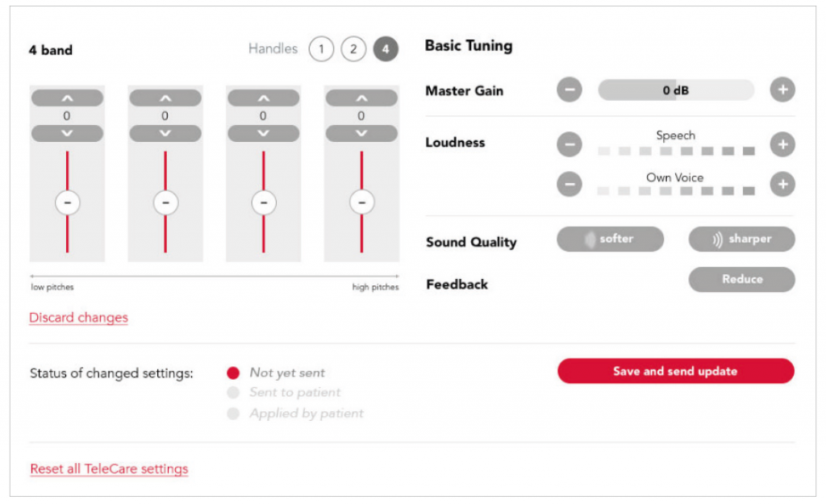Lower third band with down chevron

pyautogui.click(x=264, y=133)
